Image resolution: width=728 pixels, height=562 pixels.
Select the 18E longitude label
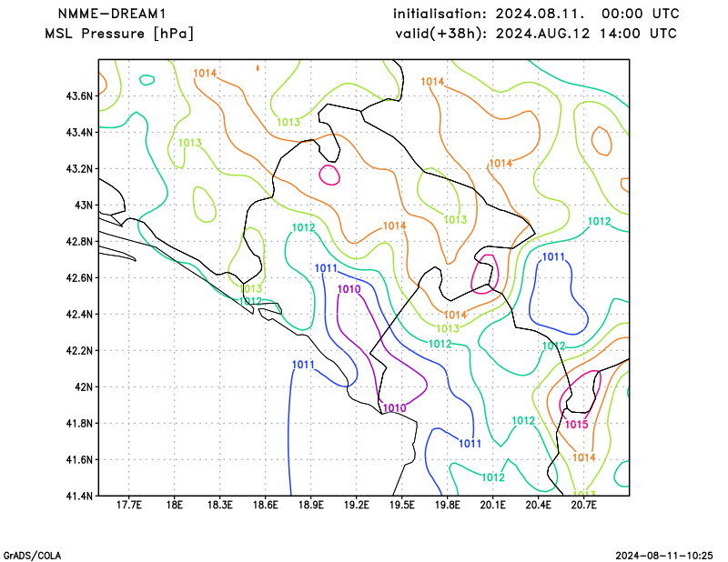point(174,506)
